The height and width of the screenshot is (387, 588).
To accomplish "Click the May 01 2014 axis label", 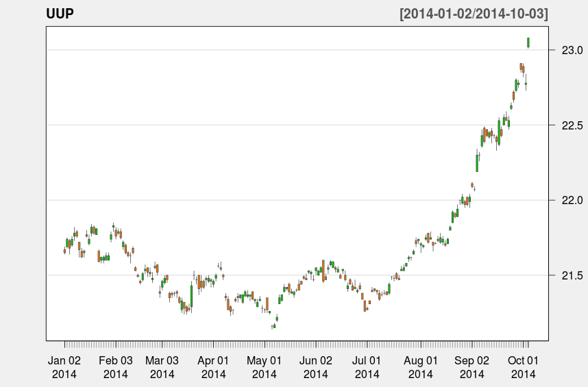I will pos(264,367).
